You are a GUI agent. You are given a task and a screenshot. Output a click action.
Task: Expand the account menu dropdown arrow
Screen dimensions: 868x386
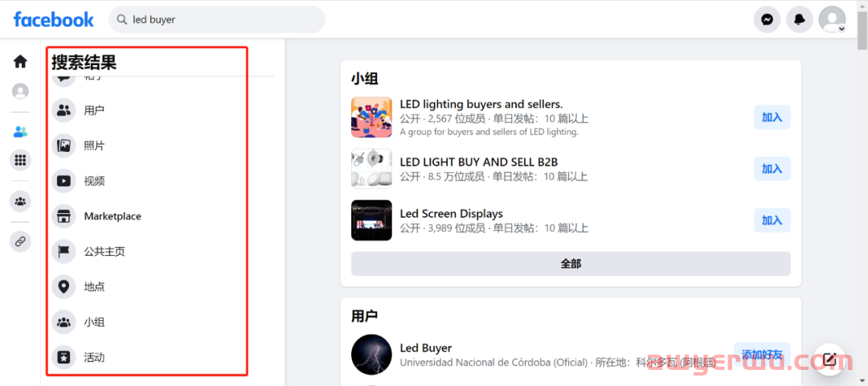(x=841, y=29)
